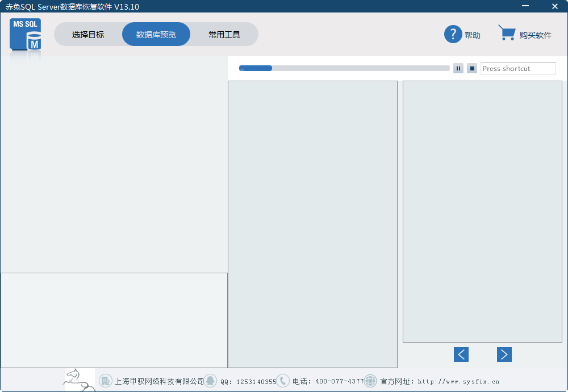Select the 上海甲驭网络科技有限公司 text

tap(160, 382)
